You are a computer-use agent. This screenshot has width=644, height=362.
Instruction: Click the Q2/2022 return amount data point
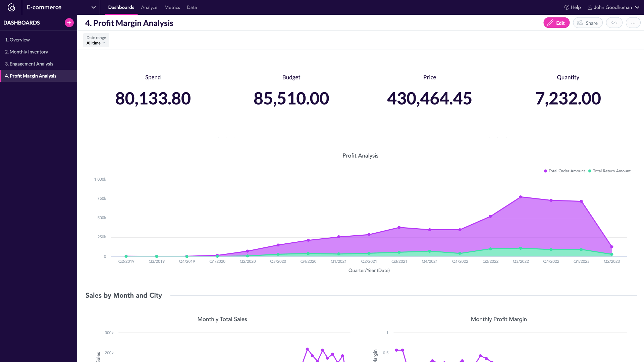click(x=490, y=249)
